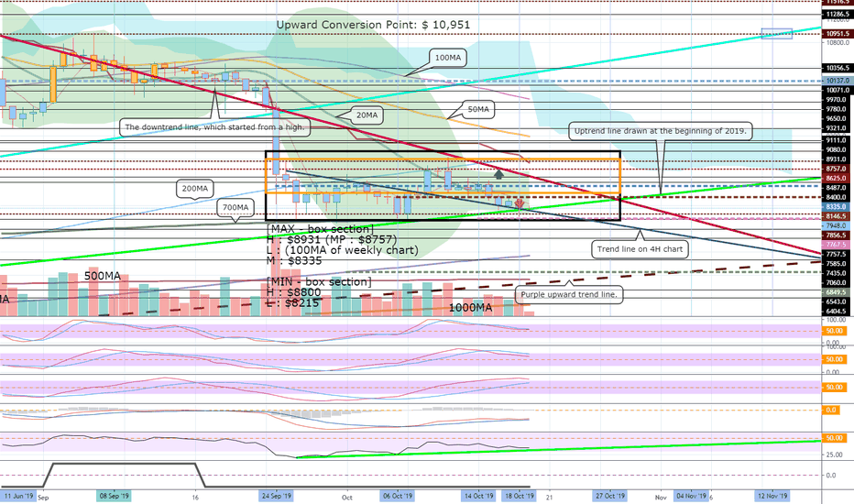Click the 500MA text label
The image size is (854, 504).
pyautogui.click(x=103, y=276)
